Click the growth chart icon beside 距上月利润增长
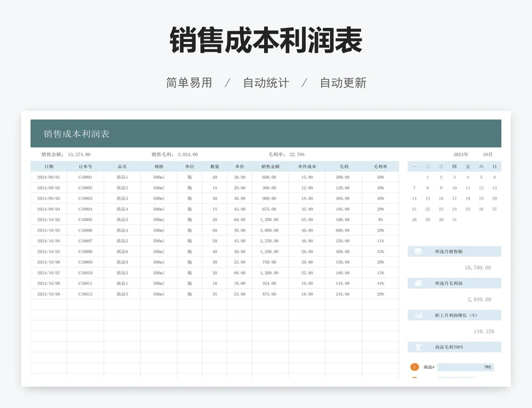 [x=418, y=315]
